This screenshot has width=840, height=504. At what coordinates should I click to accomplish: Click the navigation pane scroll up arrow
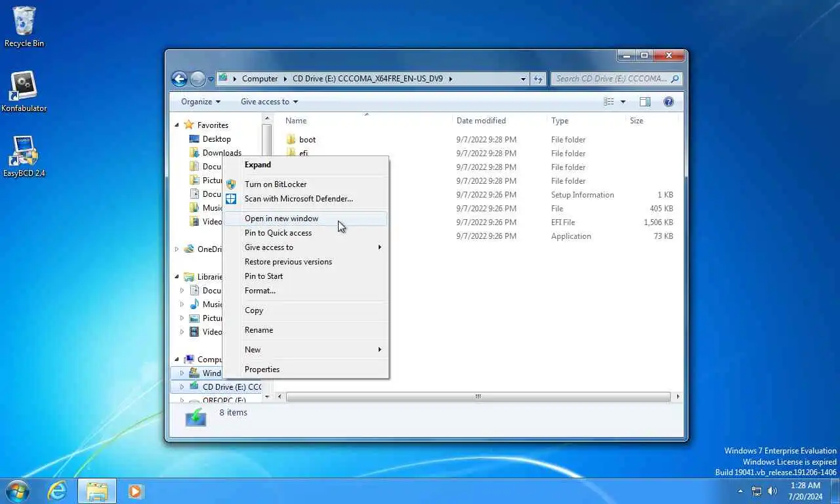[x=266, y=119]
